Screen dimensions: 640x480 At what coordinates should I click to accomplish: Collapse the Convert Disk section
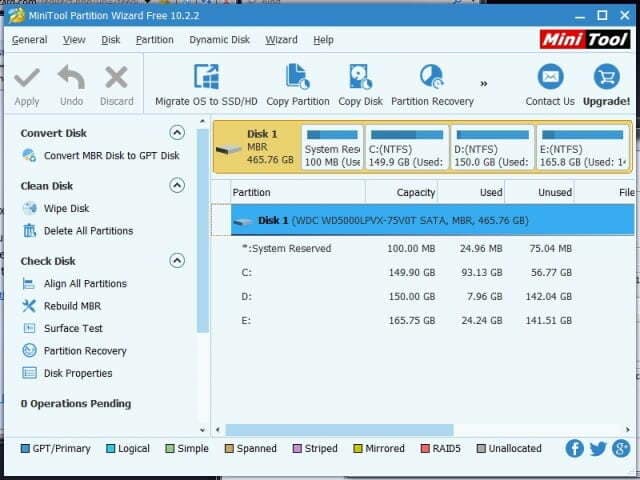pos(177,132)
